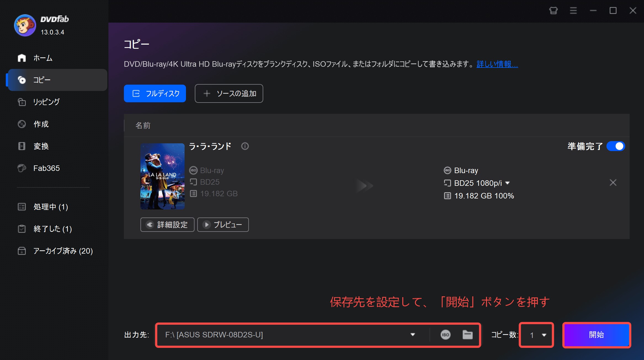Viewport: 644px width, 360px height.
Task: Click the 作成 disc icon
Action: pos(22,124)
